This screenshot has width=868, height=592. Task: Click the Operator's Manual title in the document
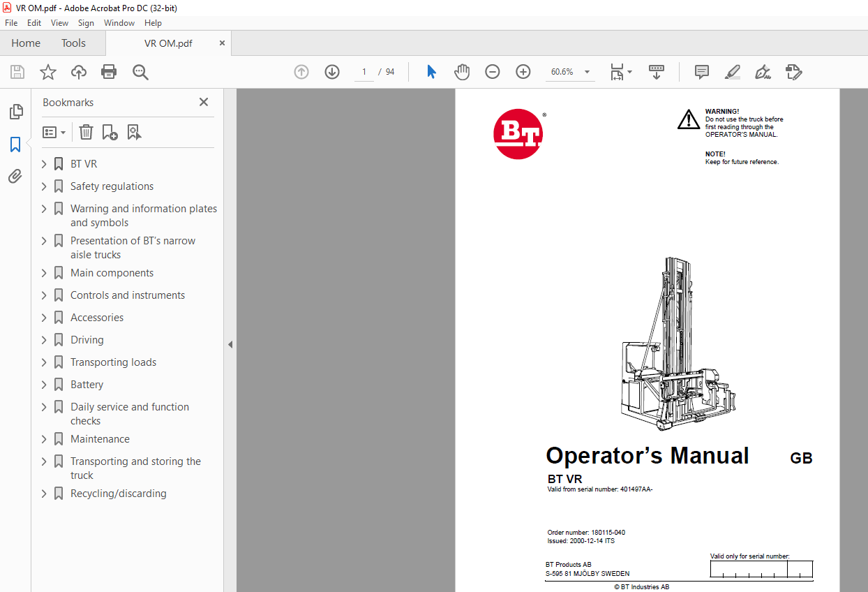point(647,456)
